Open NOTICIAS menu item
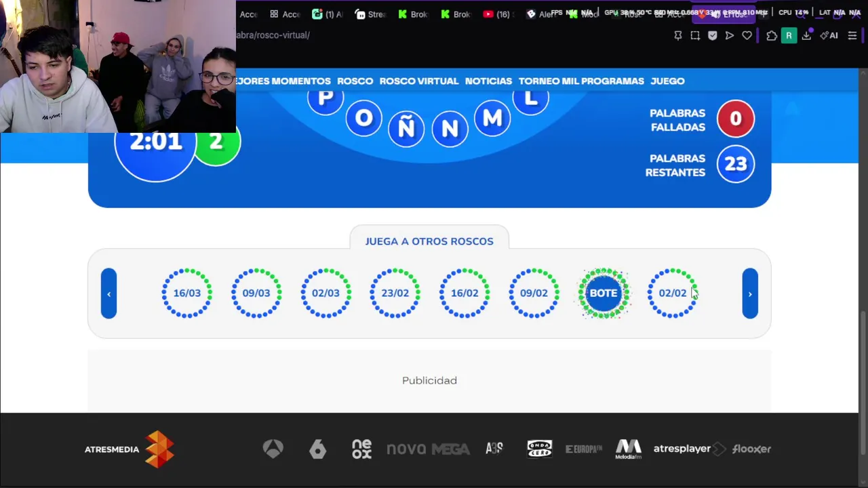Screen dimensions: 868x488 488,81
